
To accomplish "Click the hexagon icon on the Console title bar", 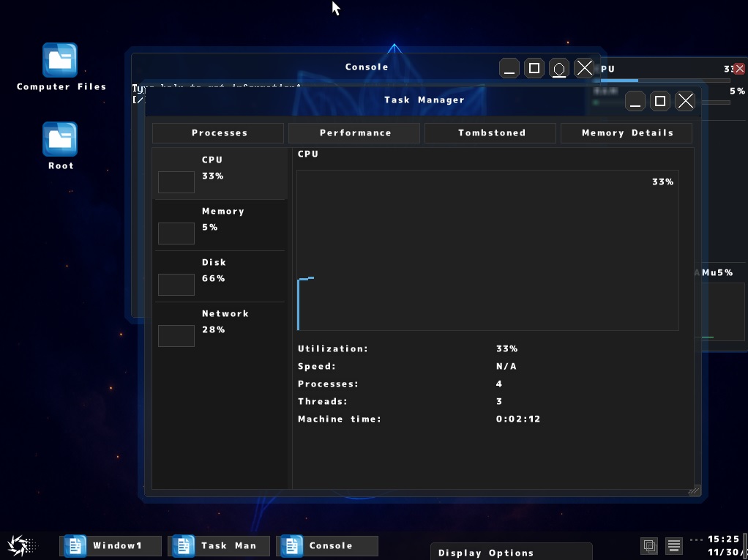I will click(559, 67).
